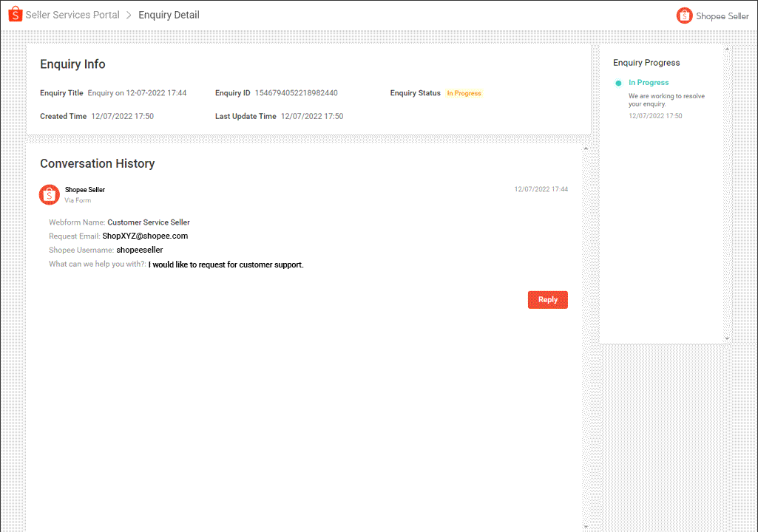The width and height of the screenshot is (758, 532).
Task: Click the shopeeseller username value
Action: (x=140, y=250)
